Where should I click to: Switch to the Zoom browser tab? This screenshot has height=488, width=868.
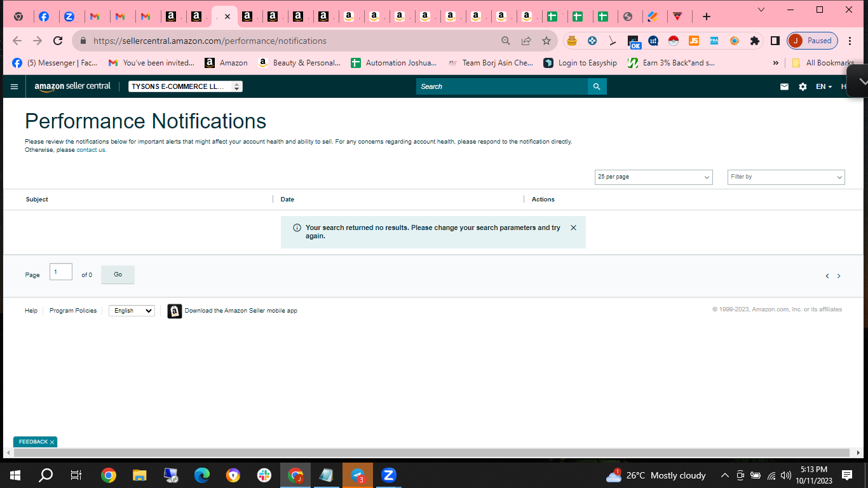pyautogui.click(x=69, y=17)
